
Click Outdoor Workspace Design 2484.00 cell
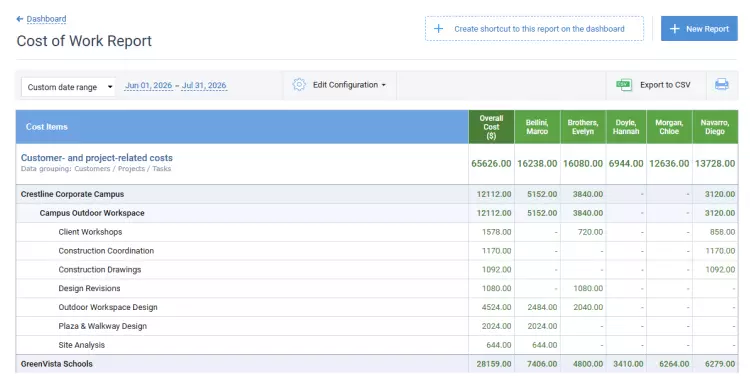542,307
